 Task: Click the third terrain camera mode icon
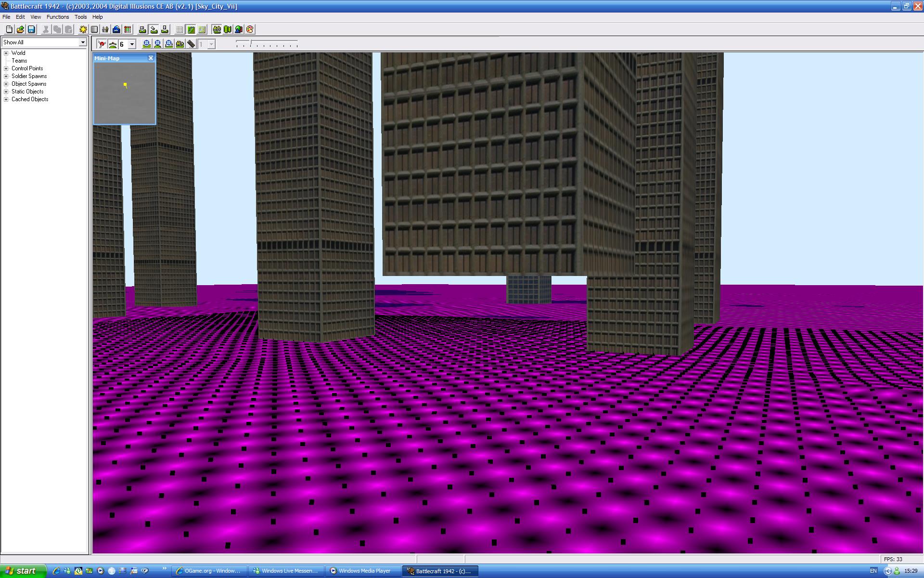tap(165, 29)
